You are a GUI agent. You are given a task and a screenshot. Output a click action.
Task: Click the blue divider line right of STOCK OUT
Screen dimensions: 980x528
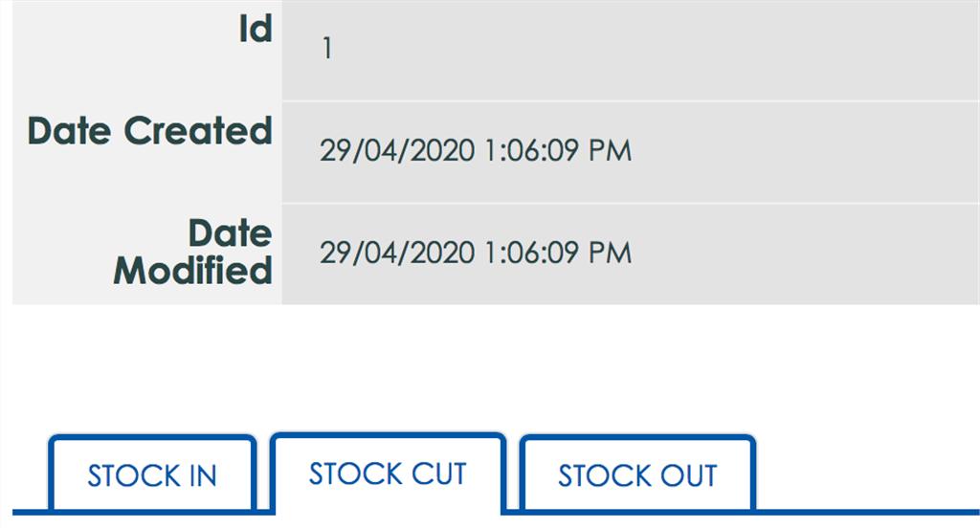861,513
